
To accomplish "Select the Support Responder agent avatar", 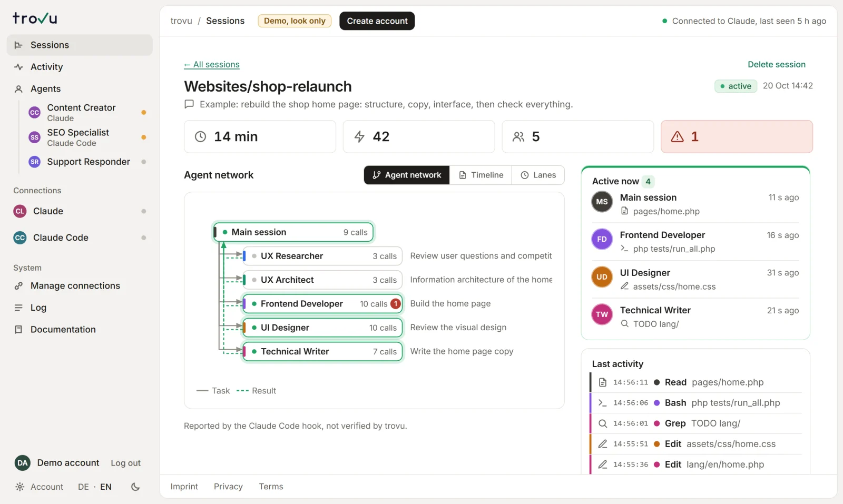I will (x=34, y=162).
